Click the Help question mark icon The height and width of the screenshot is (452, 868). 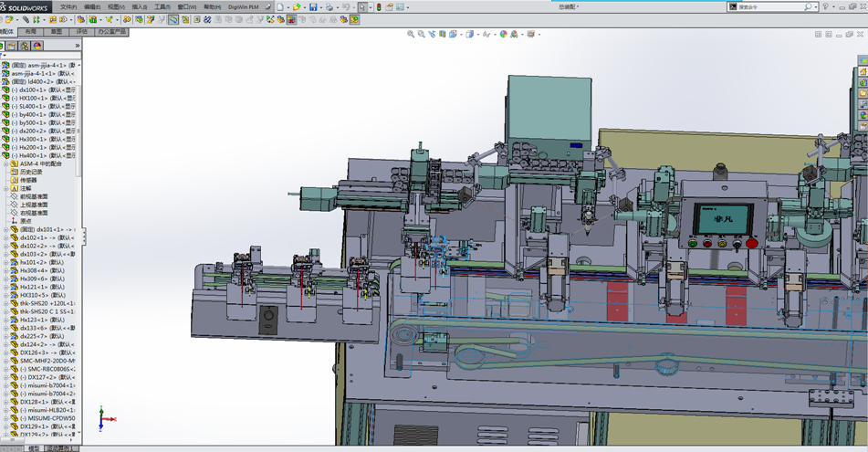(825, 6)
